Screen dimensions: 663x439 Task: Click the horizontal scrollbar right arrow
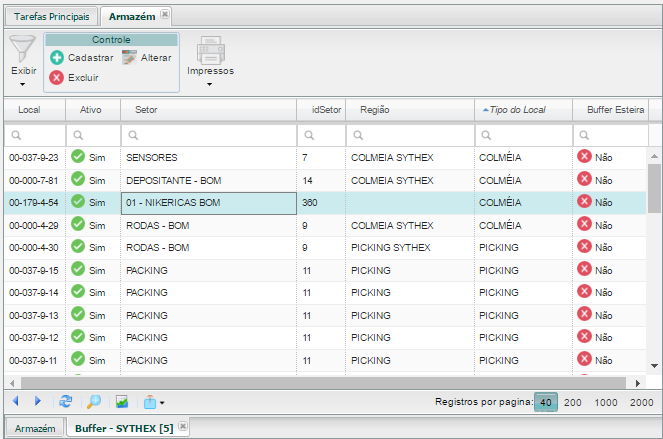pos(638,383)
